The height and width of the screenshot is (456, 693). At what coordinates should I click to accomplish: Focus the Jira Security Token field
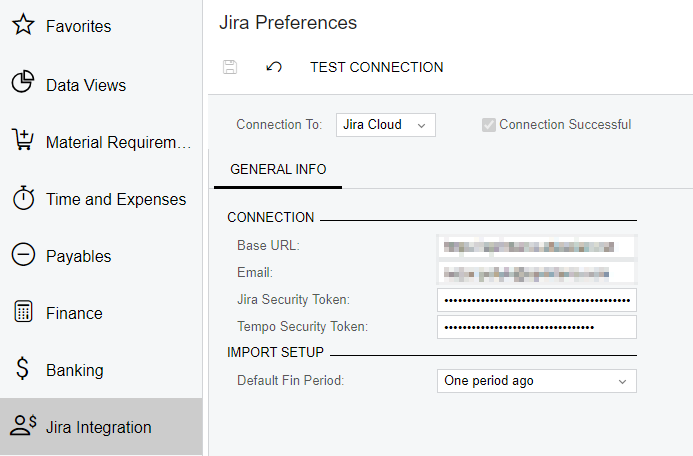click(x=537, y=300)
